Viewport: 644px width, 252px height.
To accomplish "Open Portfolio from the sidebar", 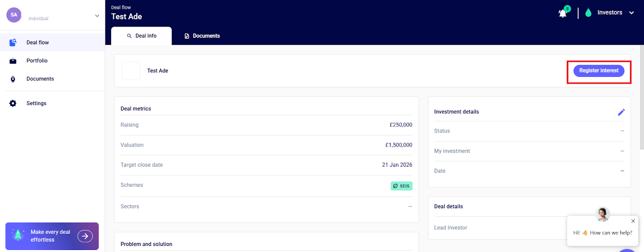I will [x=37, y=61].
